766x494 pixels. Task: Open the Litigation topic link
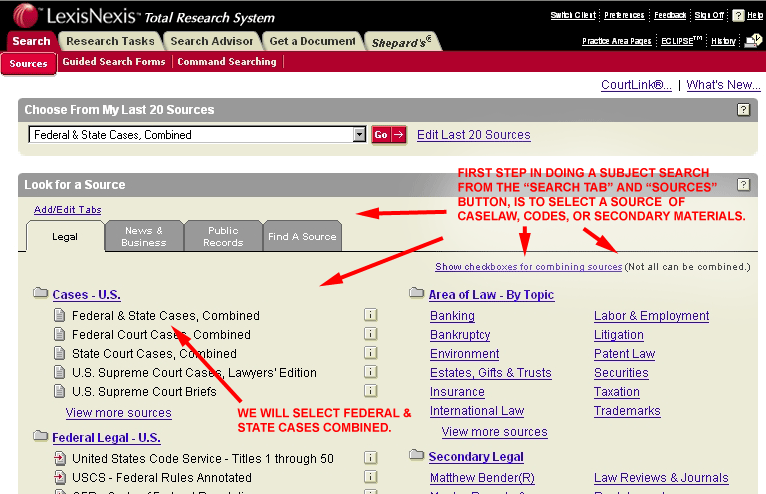point(619,335)
